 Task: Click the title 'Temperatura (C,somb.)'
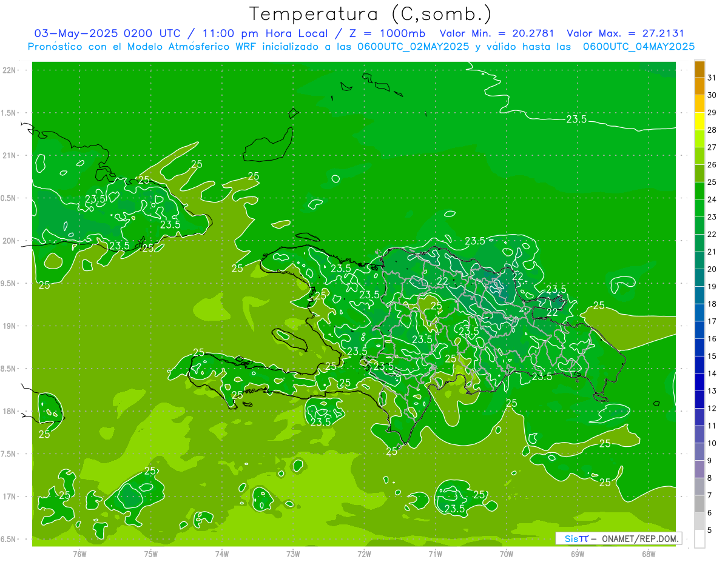(370, 14)
